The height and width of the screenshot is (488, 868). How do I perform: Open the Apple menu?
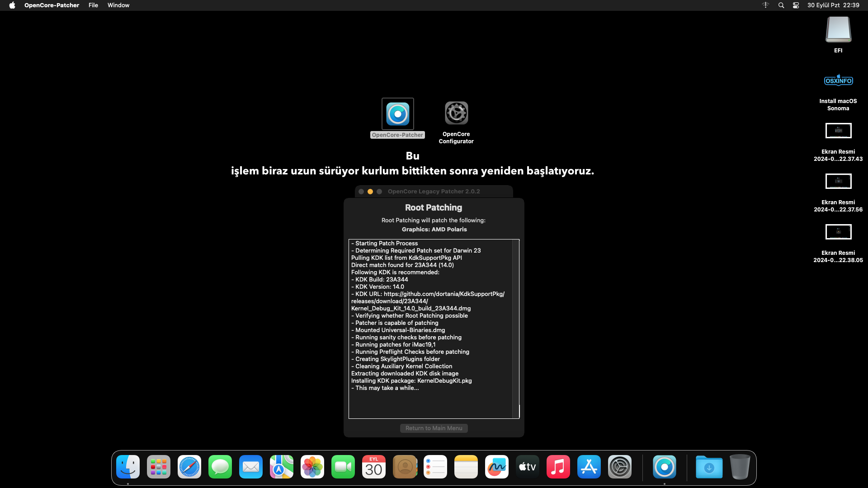point(12,5)
